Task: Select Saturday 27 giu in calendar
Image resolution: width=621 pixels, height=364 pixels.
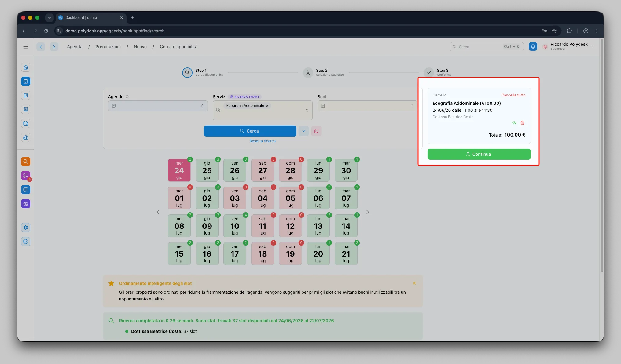Action: coord(263,170)
